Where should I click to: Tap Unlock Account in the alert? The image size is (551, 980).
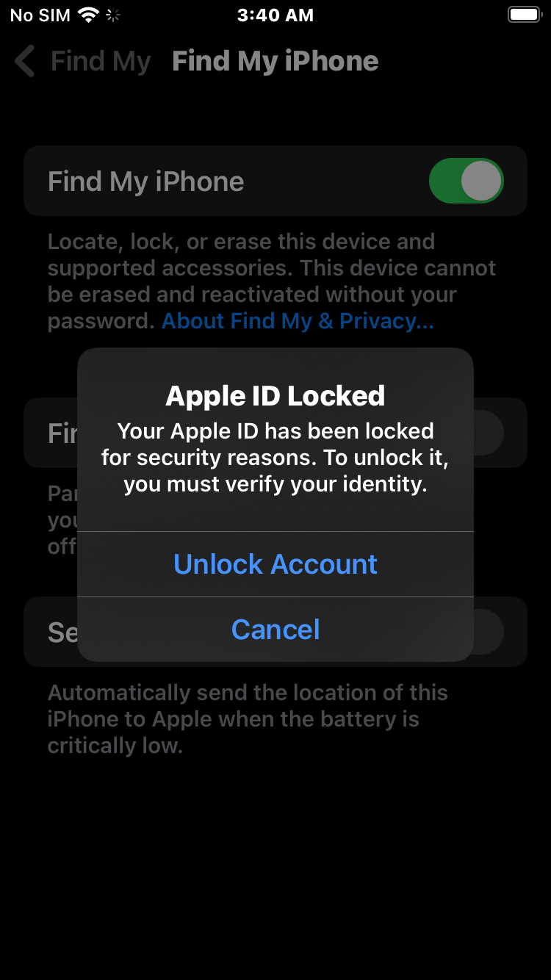click(275, 563)
